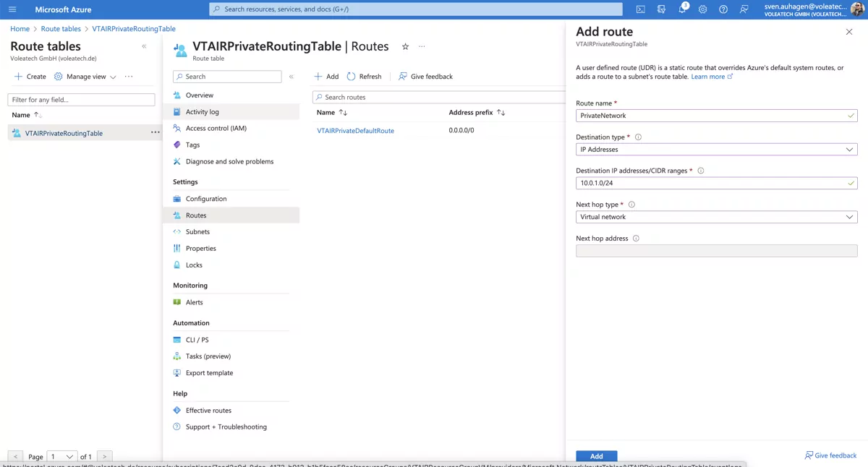Click the blue Add button
Screen dimensions: 868x467
pos(596,455)
